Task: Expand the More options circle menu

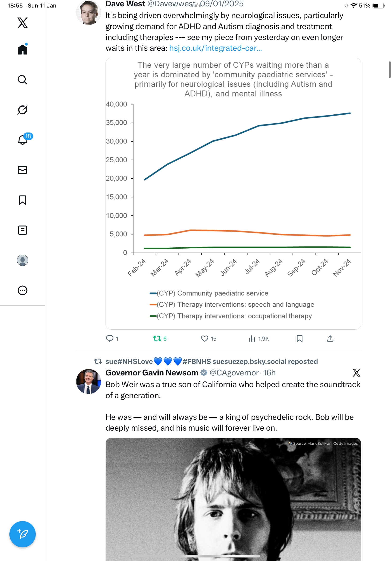Action: pos(23,290)
